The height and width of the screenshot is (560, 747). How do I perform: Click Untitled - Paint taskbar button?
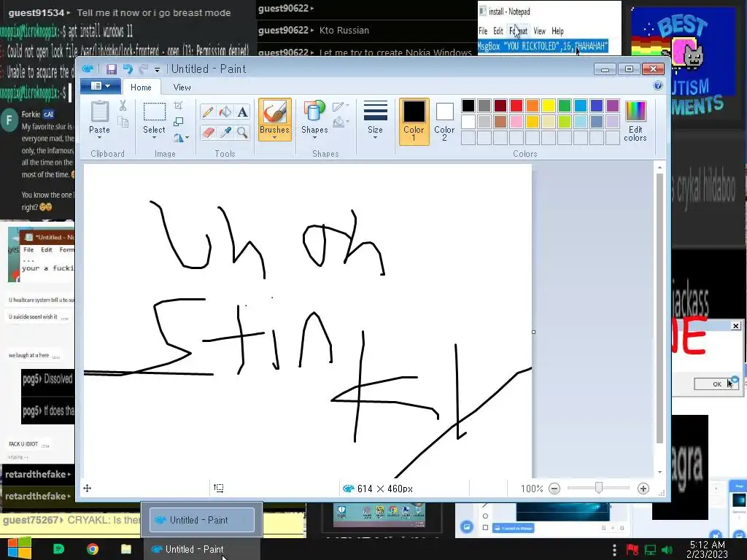tap(202, 549)
